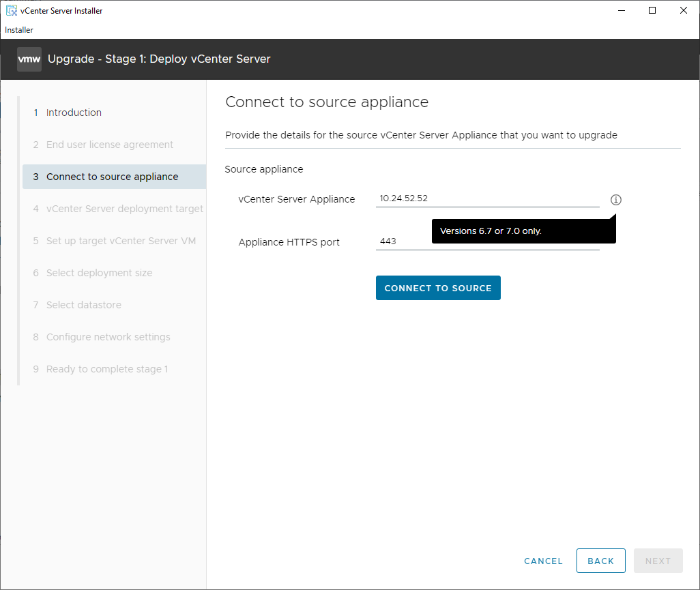Image resolution: width=700 pixels, height=590 pixels.
Task: Jump to Select deployment size step
Action: click(99, 273)
